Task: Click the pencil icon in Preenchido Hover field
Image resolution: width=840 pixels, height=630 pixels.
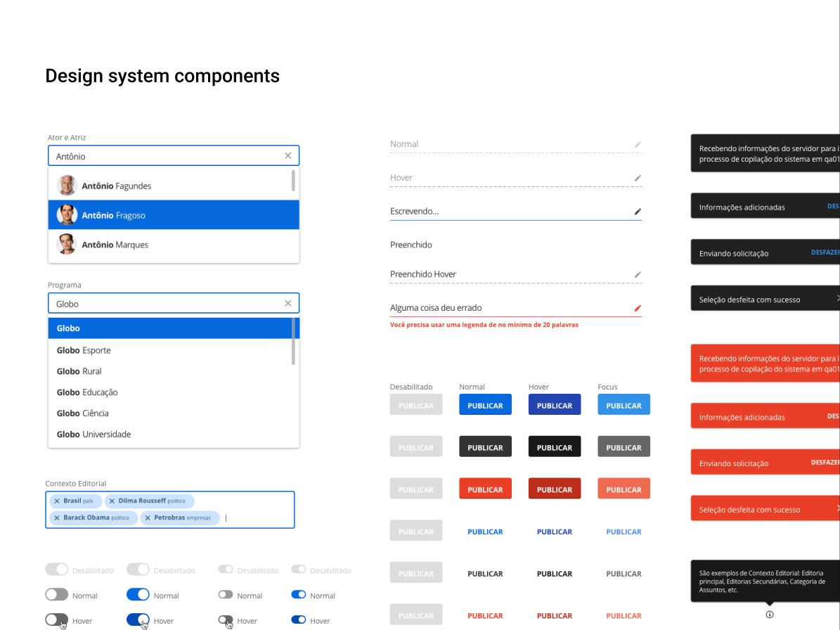Action: [638, 274]
